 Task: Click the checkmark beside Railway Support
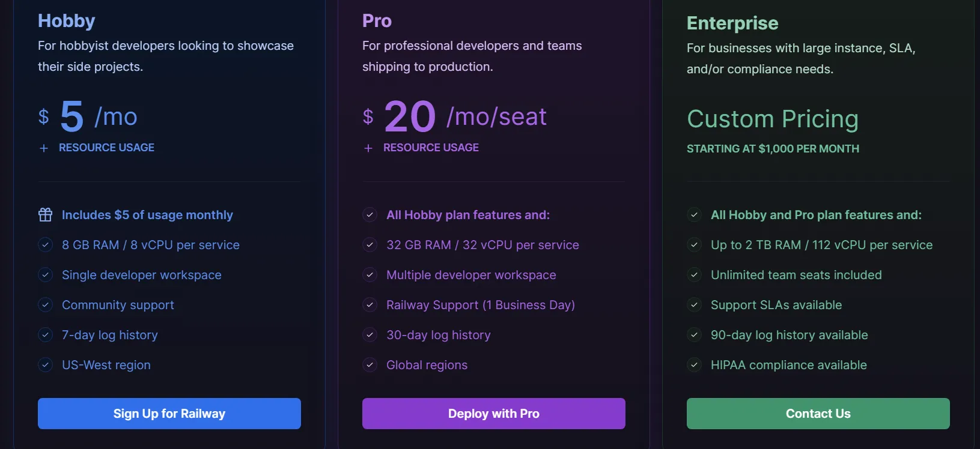(x=370, y=305)
